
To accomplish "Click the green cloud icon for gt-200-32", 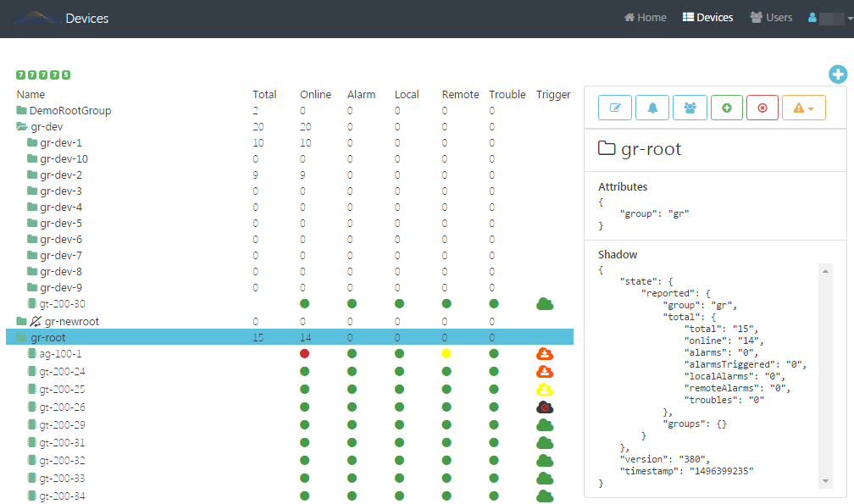I will pos(545,461).
